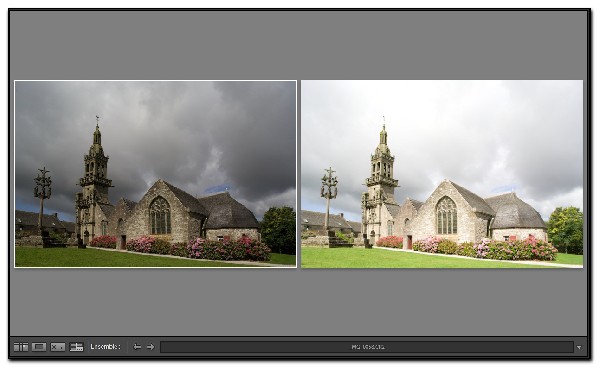The width and height of the screenshot is (600, 368).
Task: Open the X|Y Compare view icon
Action: [x=58, y=347]
